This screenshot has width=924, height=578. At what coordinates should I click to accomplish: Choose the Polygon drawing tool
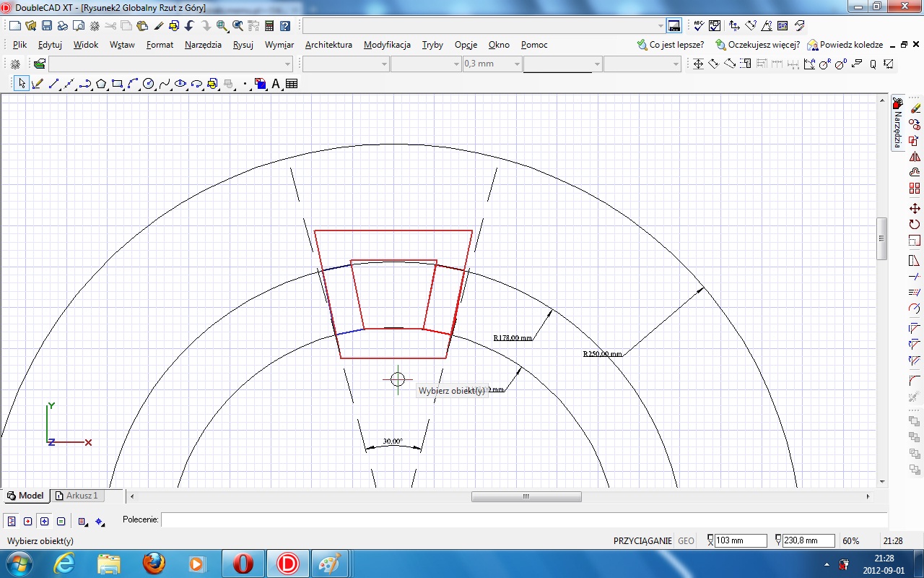click(101, 84)
